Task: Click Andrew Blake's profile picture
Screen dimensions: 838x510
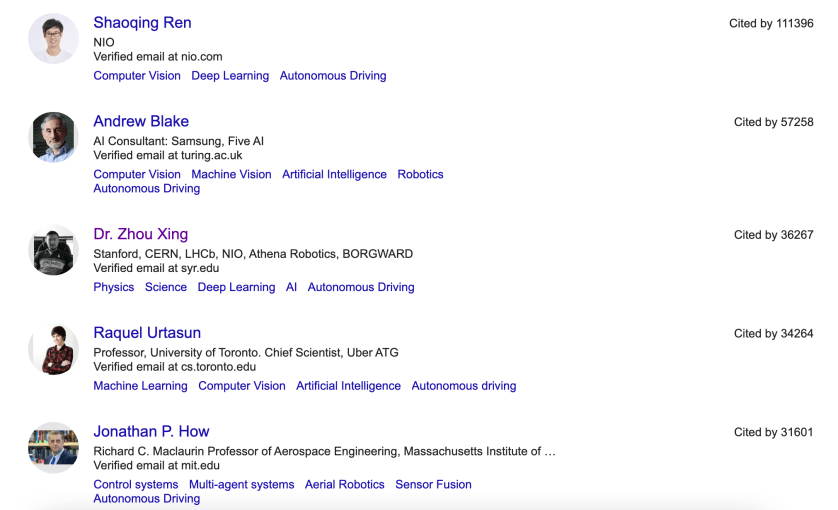Action: click(x=53, y=137)
